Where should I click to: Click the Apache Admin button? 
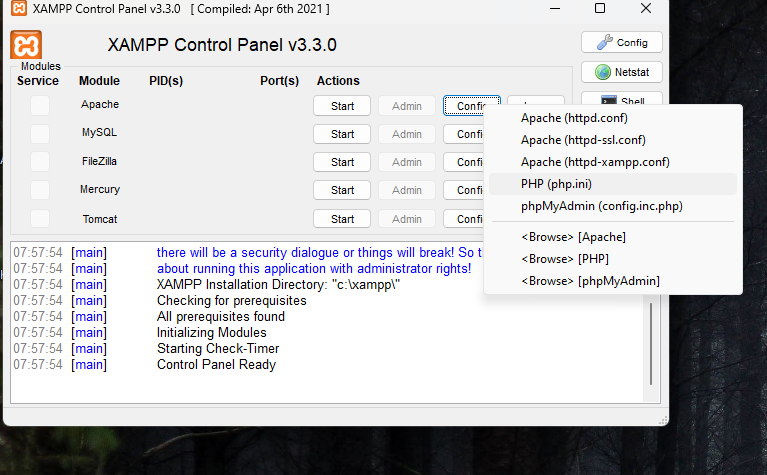pos(406,106)
